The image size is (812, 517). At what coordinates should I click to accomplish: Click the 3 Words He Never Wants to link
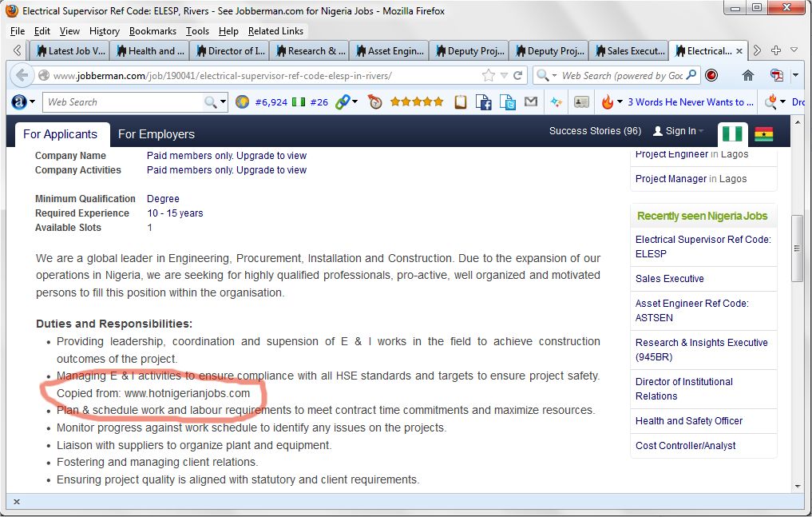pyautogui.click(x=691, y=102)
